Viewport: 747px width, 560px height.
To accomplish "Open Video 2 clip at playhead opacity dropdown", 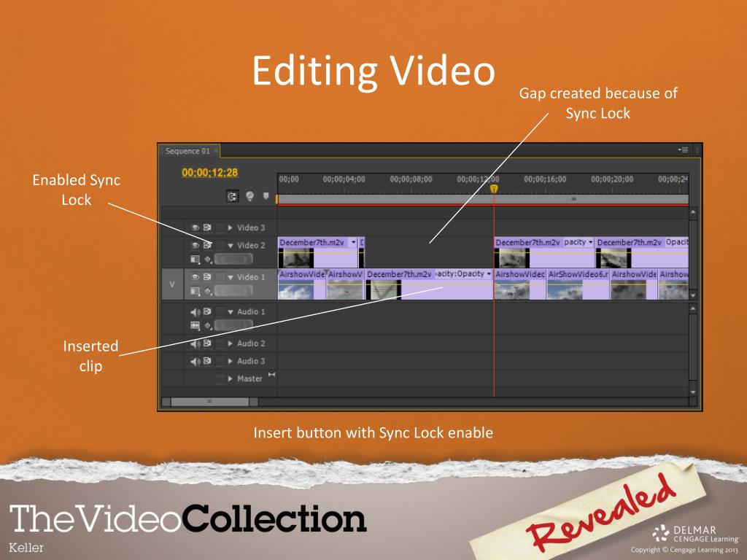I will tap(591, 242).
